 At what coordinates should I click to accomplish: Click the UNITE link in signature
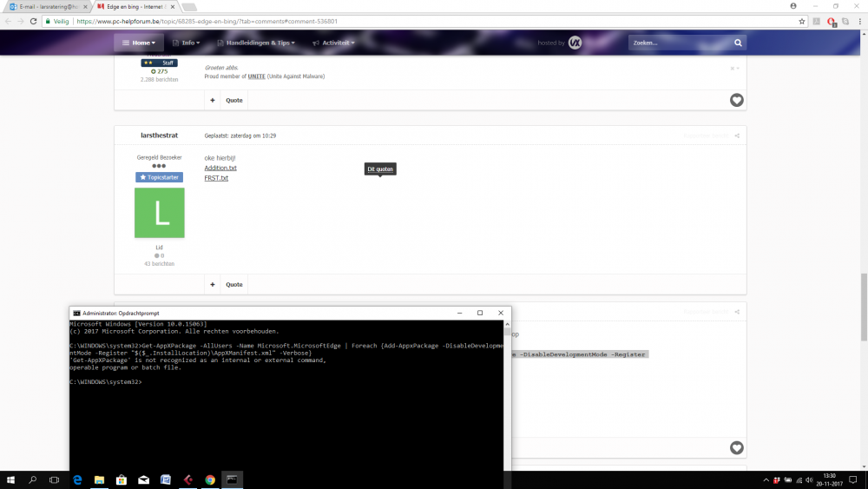pyautogui.click(x=256, y=76)
